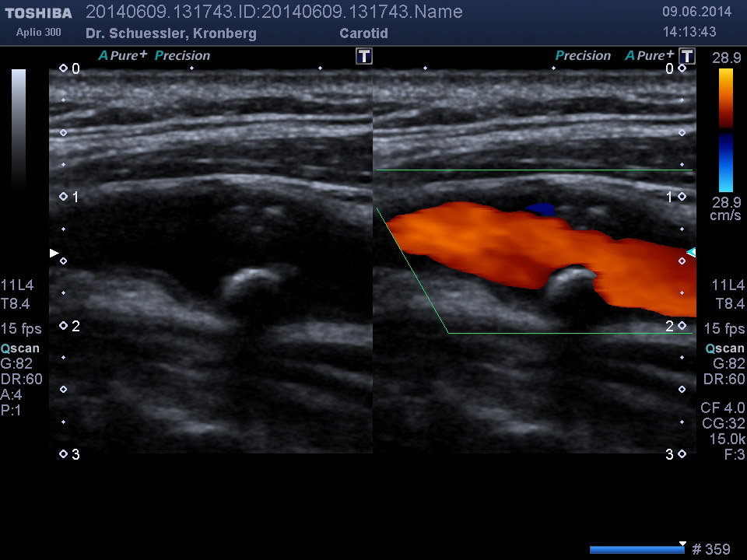Viewport: 747px width, 560px height.
Task: Select the right DR:60 dynamic range parameter
Action: pos(724,380)
